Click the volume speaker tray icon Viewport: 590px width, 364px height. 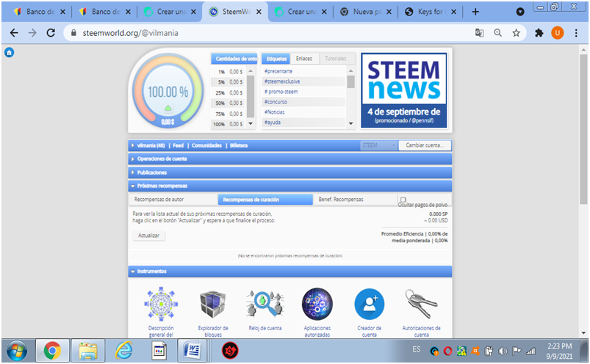point(503,352)
